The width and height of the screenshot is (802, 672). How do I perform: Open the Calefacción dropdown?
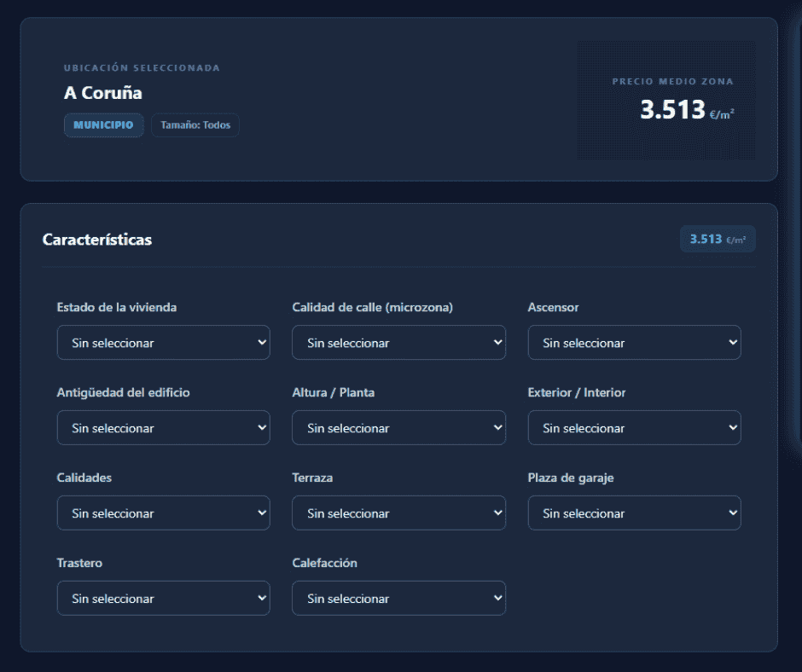(398, 599)
